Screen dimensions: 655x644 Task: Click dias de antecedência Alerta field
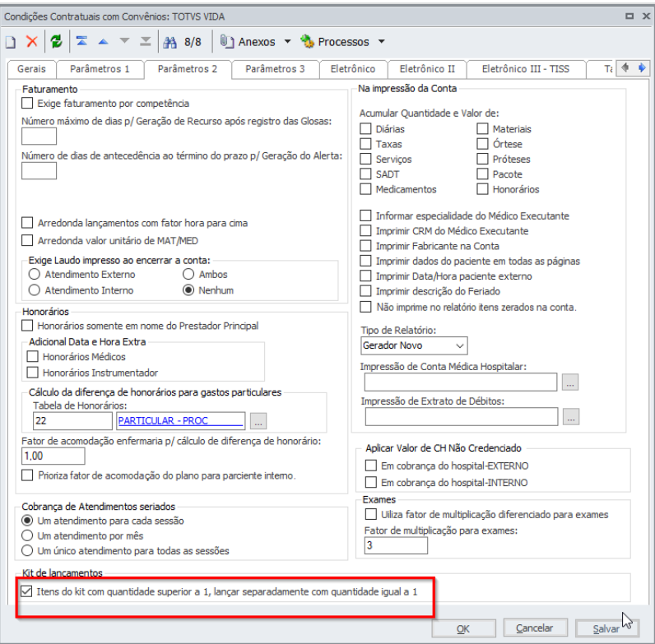tap(39, 171)
